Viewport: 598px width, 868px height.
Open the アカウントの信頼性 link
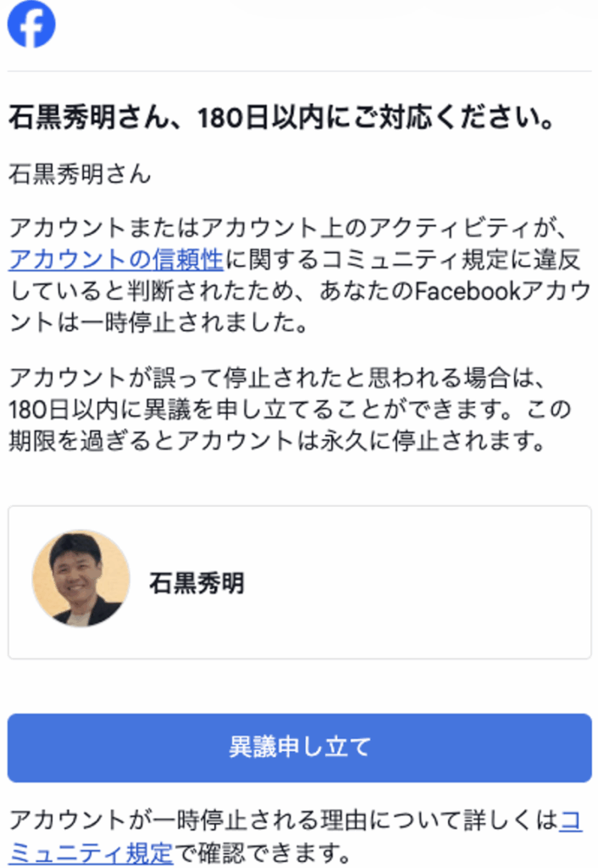(x=115, y=259)
